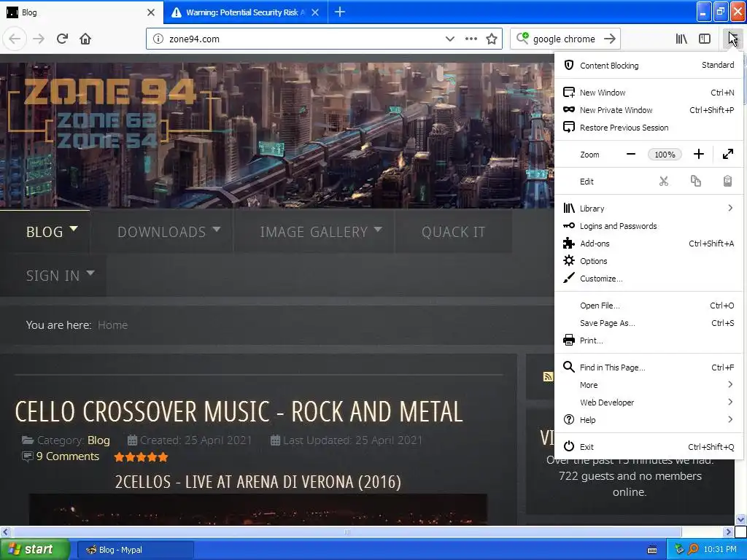Show site information for zone94.com
This screenshot has height=560, width=747.
[158, 39]
